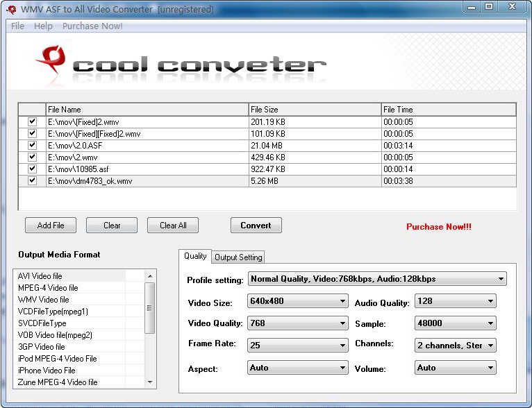Expand the Audio Quality dropdown
The height and width of the screenshot is (408, 532).
(456, 301)
